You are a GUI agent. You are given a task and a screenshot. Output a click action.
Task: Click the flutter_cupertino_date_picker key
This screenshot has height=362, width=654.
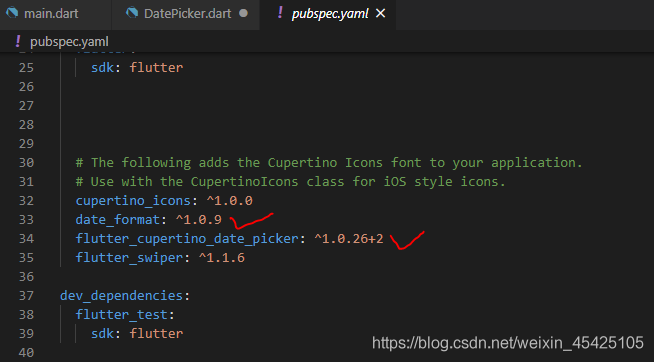click(187, 239)
